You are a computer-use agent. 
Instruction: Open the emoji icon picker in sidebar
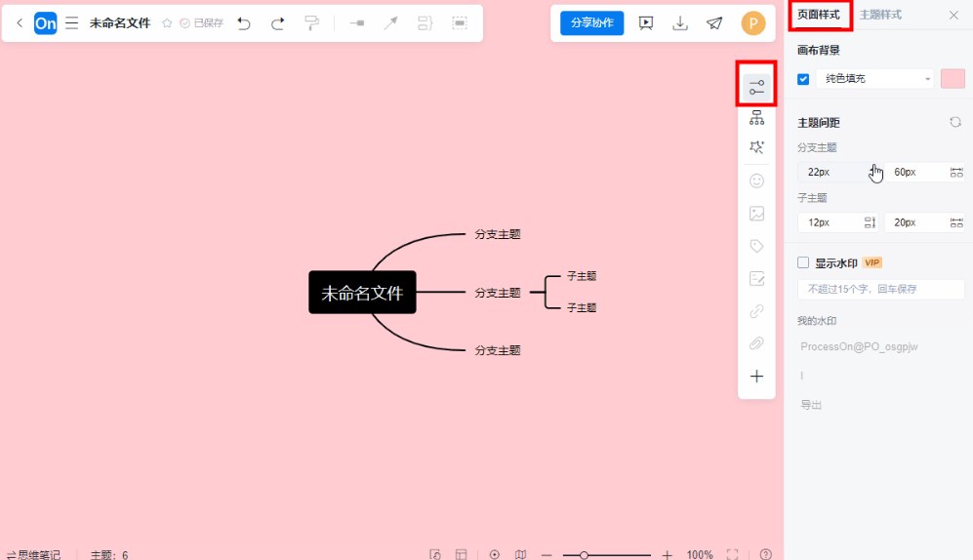pos(756,181)
